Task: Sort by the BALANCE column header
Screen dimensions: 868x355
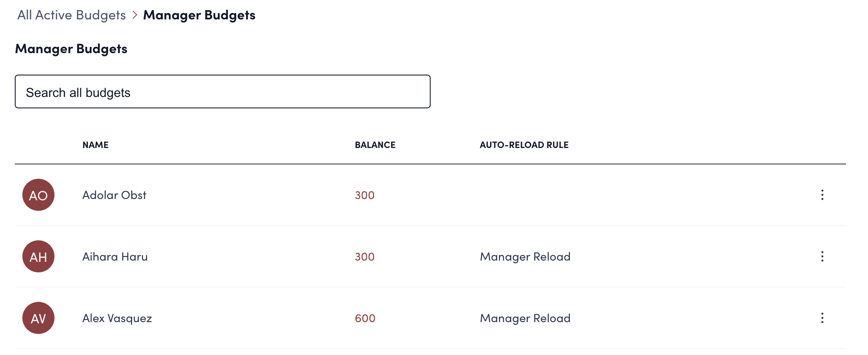Action: tap(375, 145)
